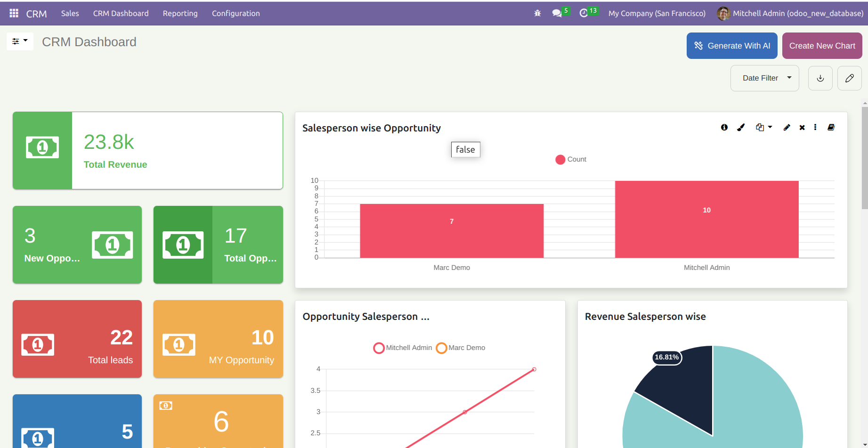Open the Configuration menu
Image resolution: width=868 pixels, height=448 pixels.
[x=235, y=13]
